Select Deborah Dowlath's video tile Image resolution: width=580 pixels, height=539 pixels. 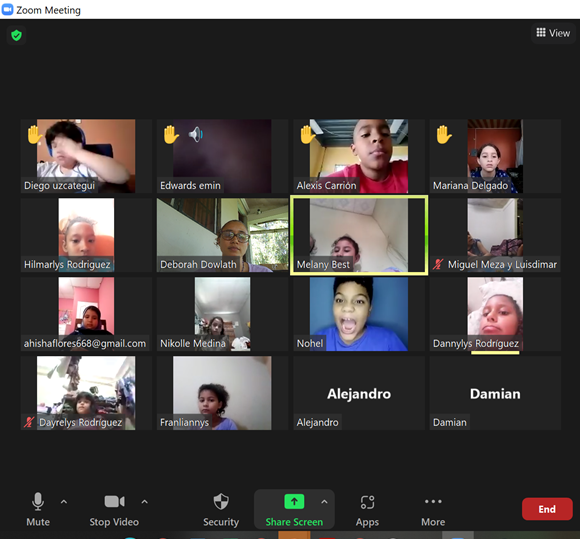(x=222, y=235)
